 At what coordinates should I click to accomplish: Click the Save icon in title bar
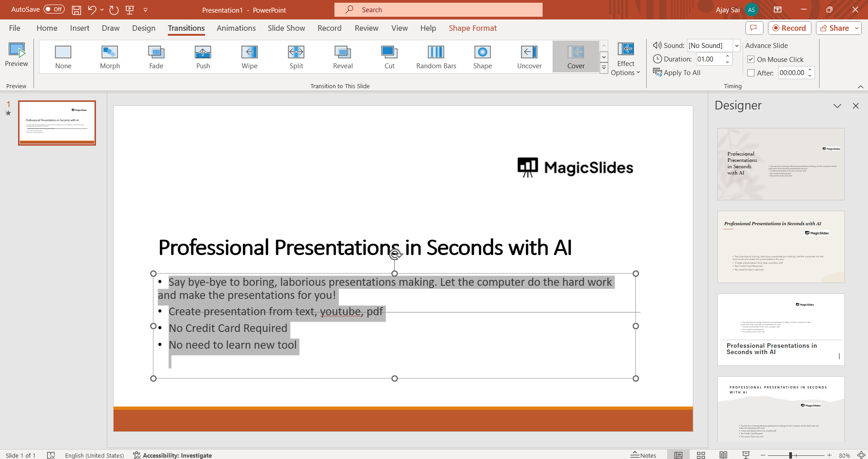pyautogui.click(x=76, y=9)
